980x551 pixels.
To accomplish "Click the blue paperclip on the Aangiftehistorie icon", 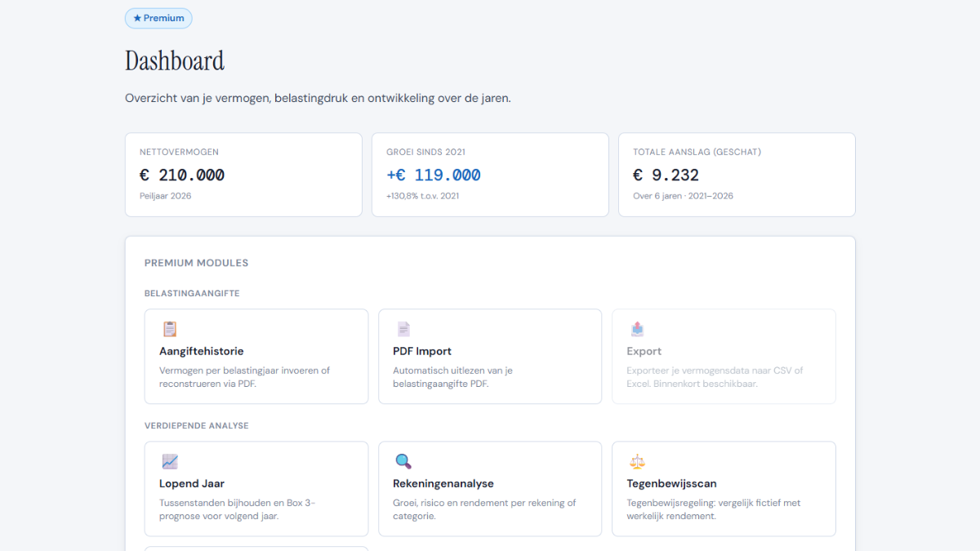I will point(170,323).
